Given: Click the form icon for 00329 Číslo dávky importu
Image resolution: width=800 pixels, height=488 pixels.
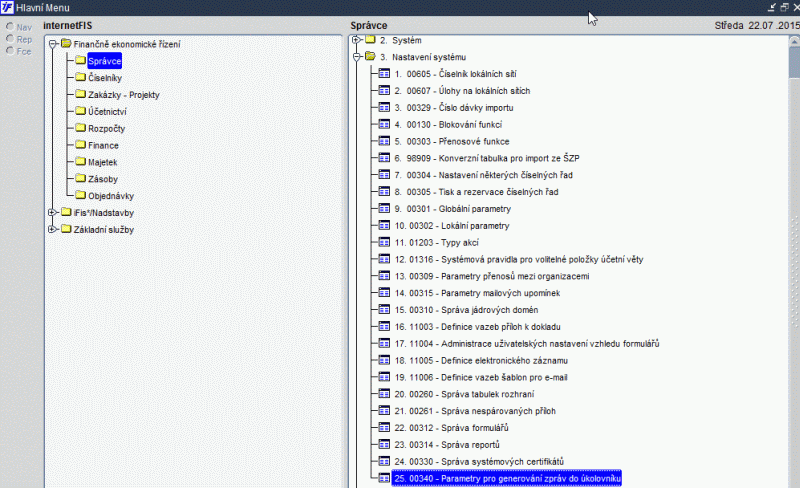Looking at the screenshot, I should pos(384,107).
